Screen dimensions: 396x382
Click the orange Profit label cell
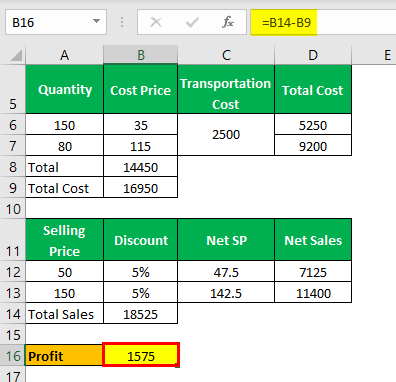click(64, 356)
